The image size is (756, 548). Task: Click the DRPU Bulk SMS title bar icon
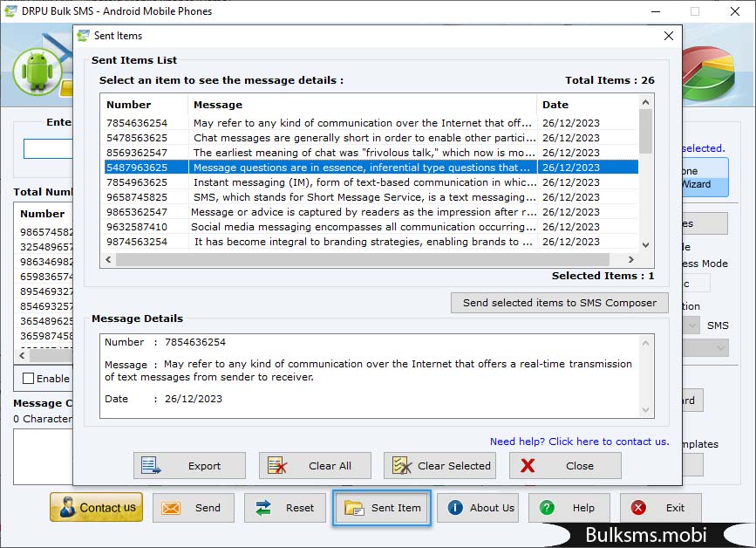point(10,10)
